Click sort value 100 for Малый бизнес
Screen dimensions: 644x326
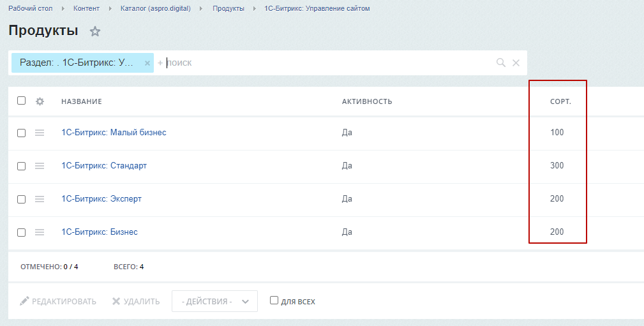pos(557,133)
